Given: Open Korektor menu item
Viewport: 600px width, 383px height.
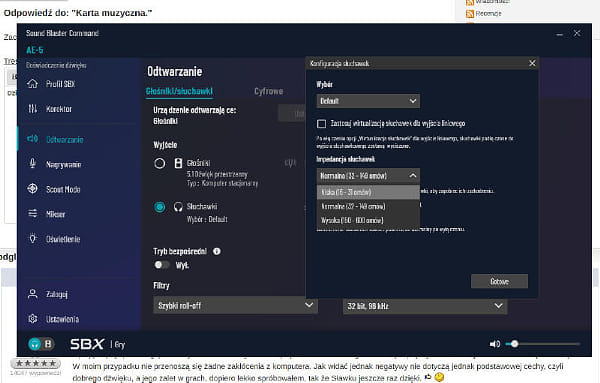Looking at the screenshot, I should (x=59, y=109).
